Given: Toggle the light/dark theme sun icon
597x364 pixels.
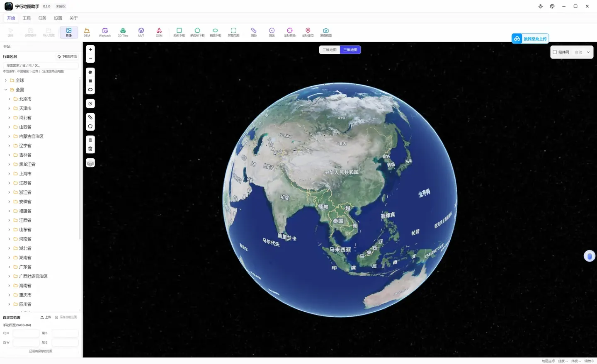Looking at the screenshot, I should pyautogui.click(x=541, y=6).
